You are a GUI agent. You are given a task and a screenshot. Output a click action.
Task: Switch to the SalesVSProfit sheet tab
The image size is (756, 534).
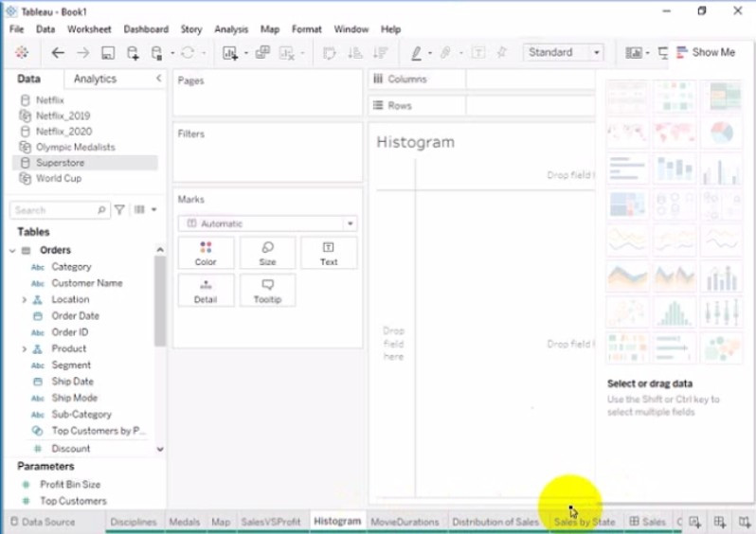271,522
